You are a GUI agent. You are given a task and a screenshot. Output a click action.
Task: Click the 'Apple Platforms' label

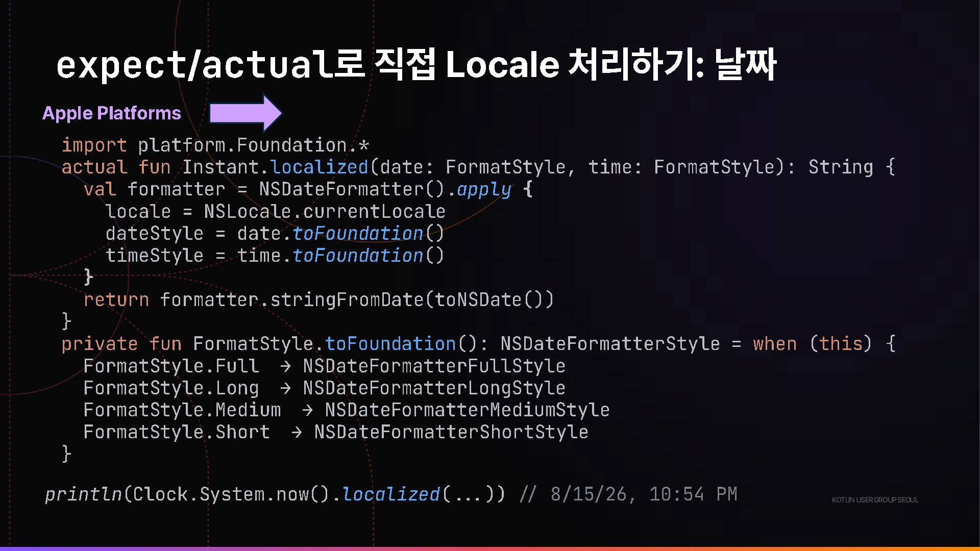point(111,113)
